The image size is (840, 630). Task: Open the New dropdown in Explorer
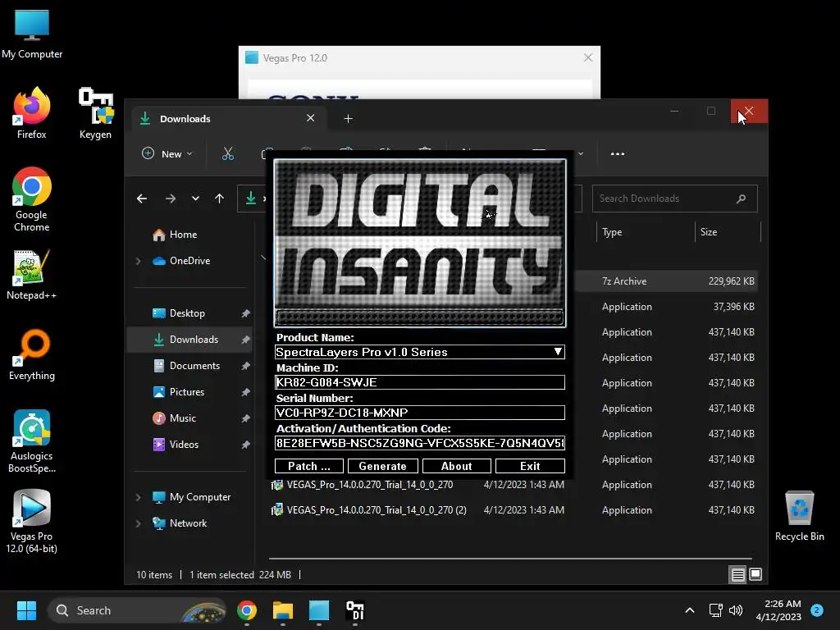click(x=167, y=154)
